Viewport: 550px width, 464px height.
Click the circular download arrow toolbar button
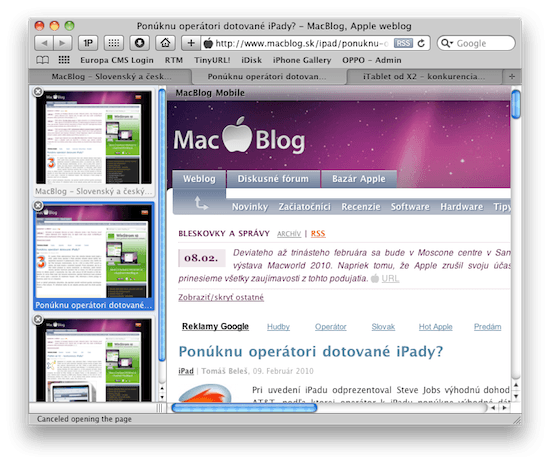[x=140, y=43]
